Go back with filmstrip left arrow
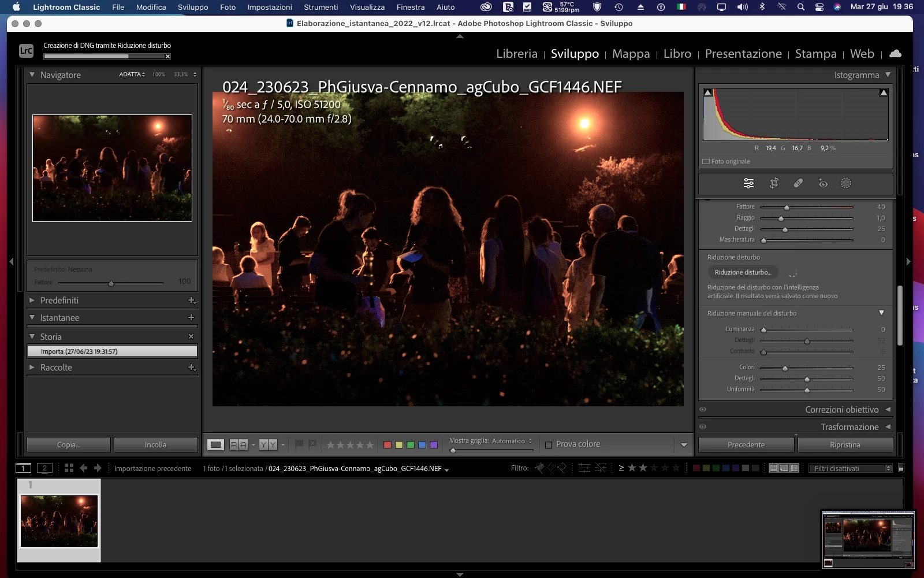The image size is (924, 578). click(x=84, y=468)
